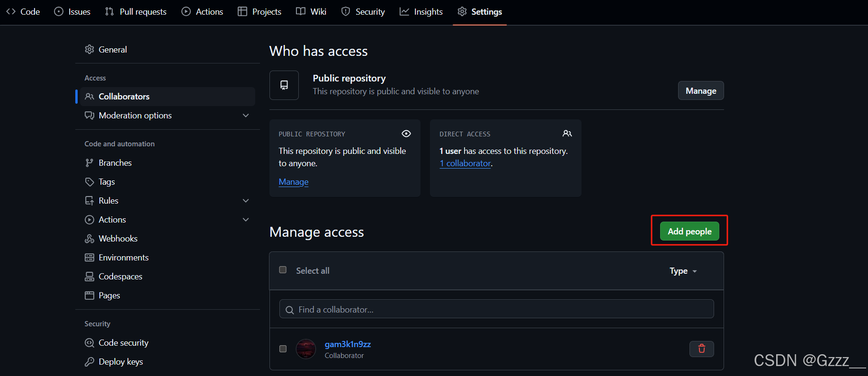The width and height of the screenshot is (868, 376).
Task: Click the Projects table icon
Action: [x=242, y=11]
